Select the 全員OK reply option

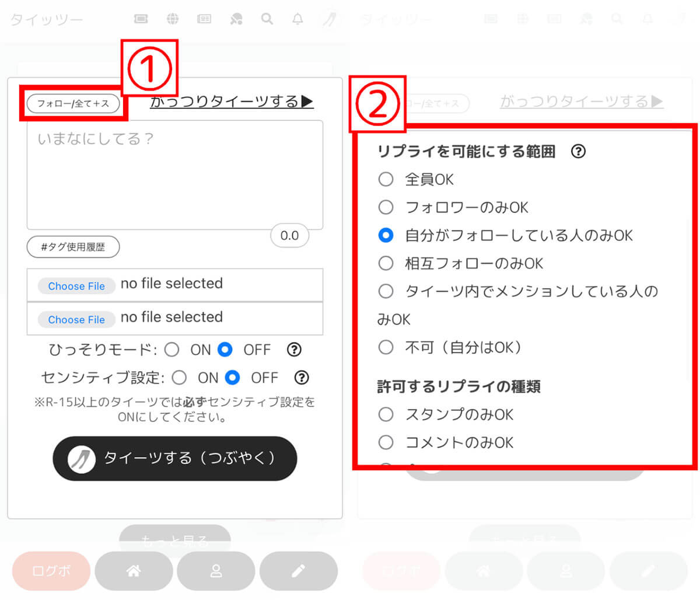click(386, 179)
